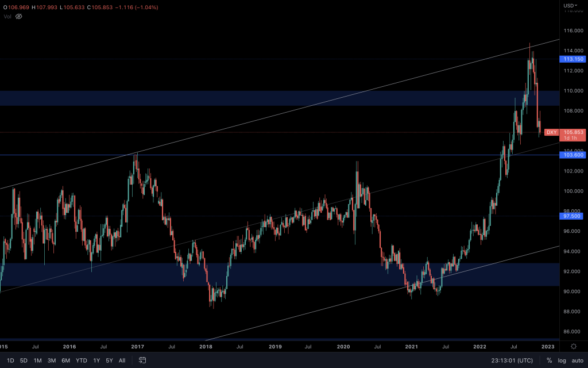Click the 2022 label on time axis
Viewport: 588px width, 368px height.
pyautogui.click(x=479, y=347)
